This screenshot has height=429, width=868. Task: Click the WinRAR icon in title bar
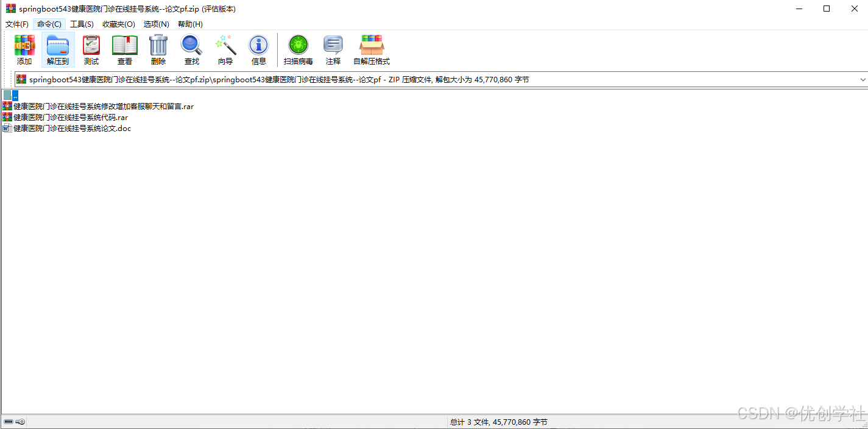coord(11,9)
